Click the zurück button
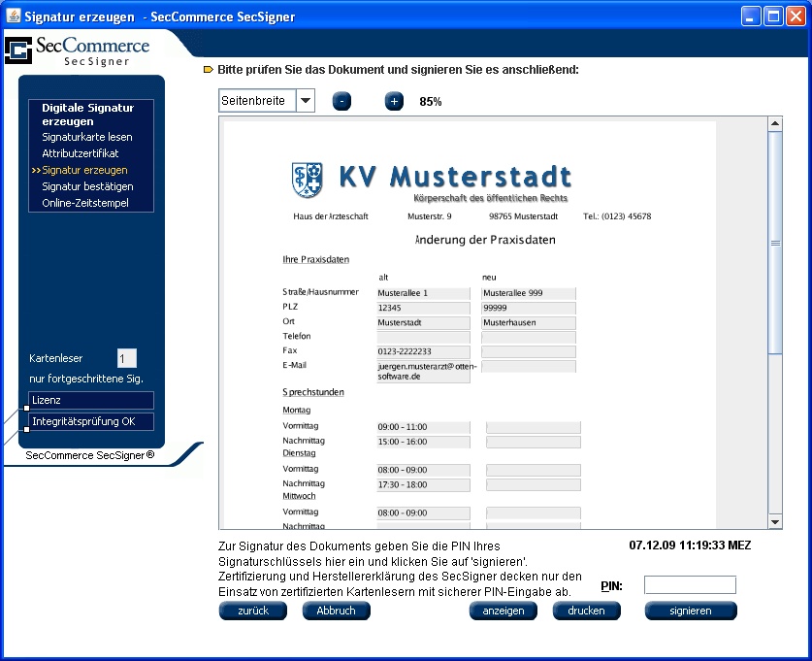The width and height of the screenshot is (812, 661). (x=252, y=611)
